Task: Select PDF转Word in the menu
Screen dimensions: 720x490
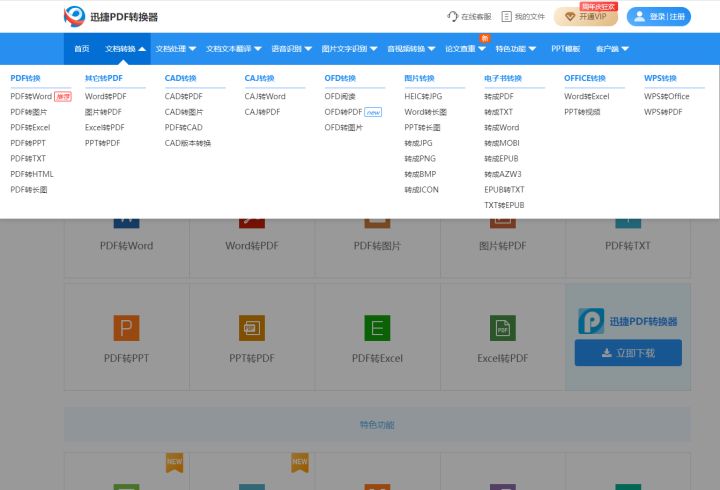Action: 31,97
